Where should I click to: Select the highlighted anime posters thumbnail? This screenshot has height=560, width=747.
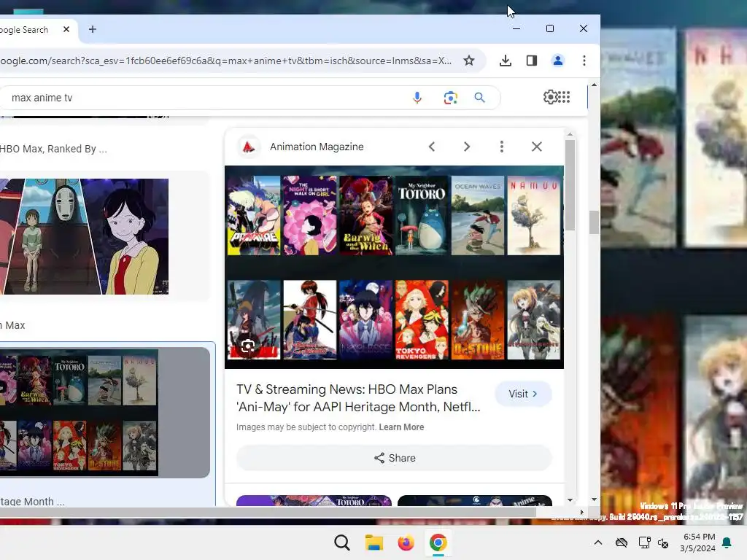tap(79, 413)
